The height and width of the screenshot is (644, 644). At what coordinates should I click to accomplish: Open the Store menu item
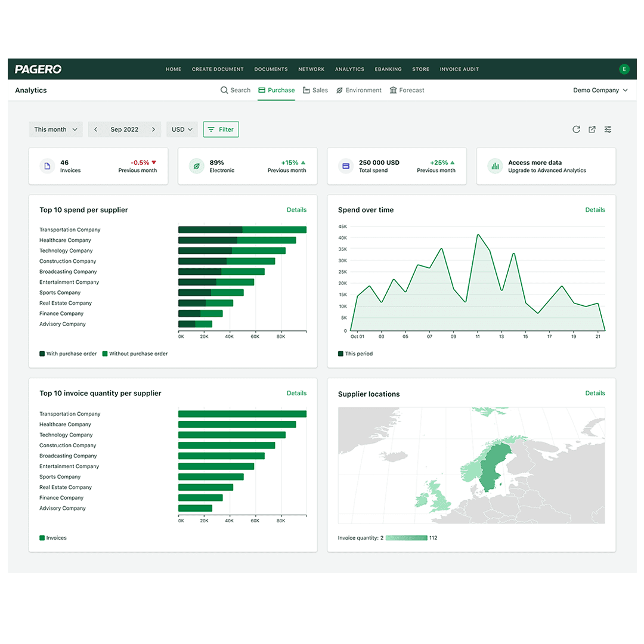click(420, 69)
